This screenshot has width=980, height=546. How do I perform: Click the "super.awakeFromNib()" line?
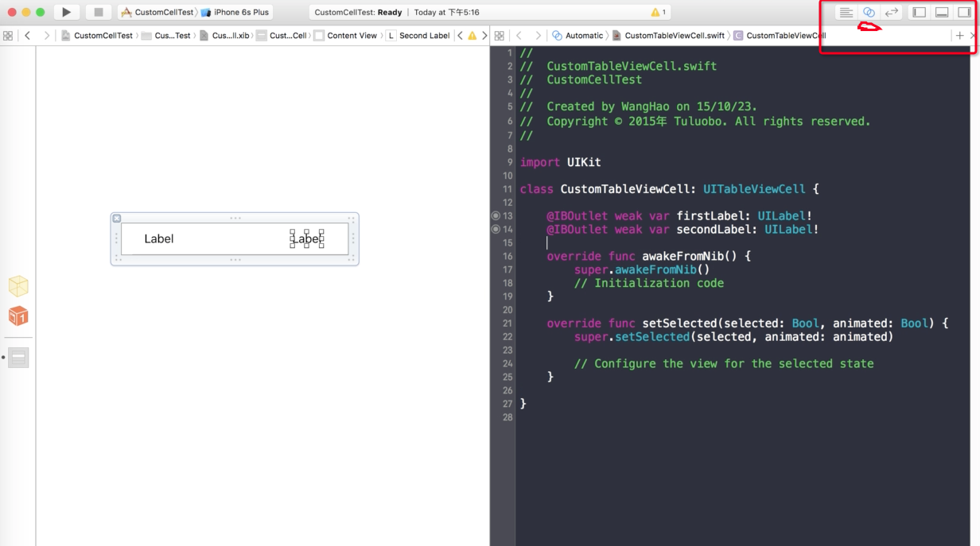[642, 269]
